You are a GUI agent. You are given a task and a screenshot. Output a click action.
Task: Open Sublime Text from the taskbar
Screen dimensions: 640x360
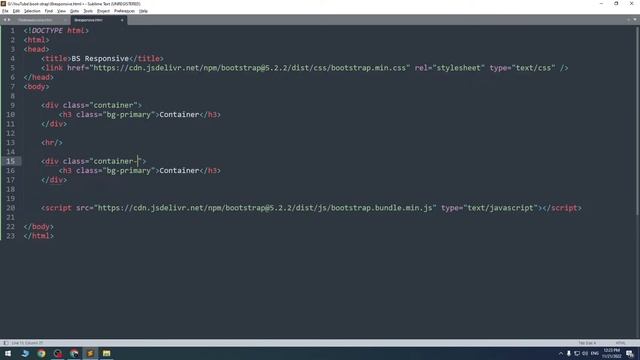pyautogui.click(x=90, y=353)
